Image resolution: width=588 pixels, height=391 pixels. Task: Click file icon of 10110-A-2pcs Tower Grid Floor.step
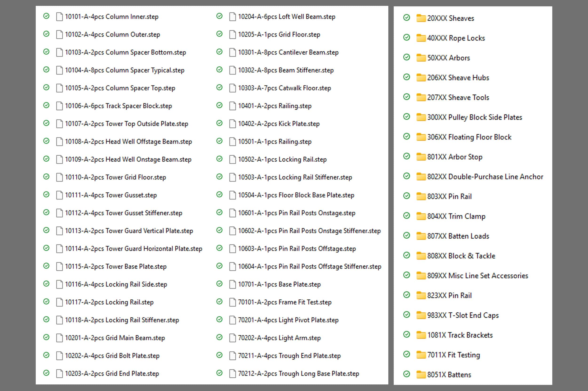click(x=59, y=177)
